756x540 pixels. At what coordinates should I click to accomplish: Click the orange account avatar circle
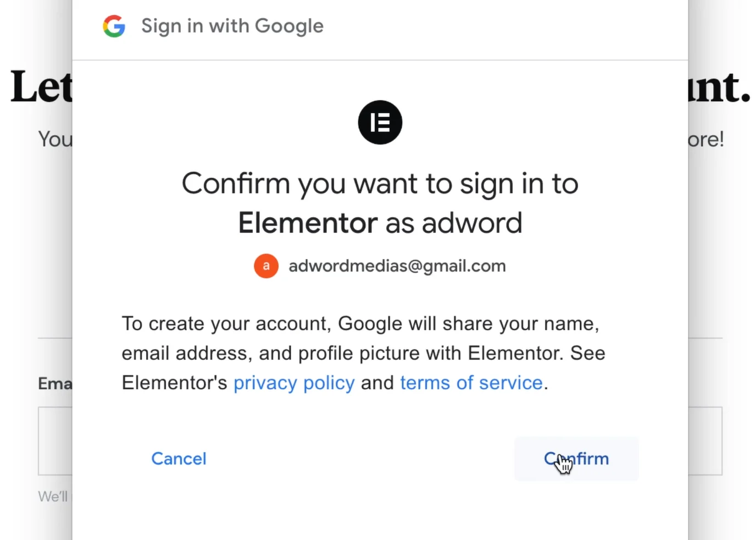click(266, 266)
